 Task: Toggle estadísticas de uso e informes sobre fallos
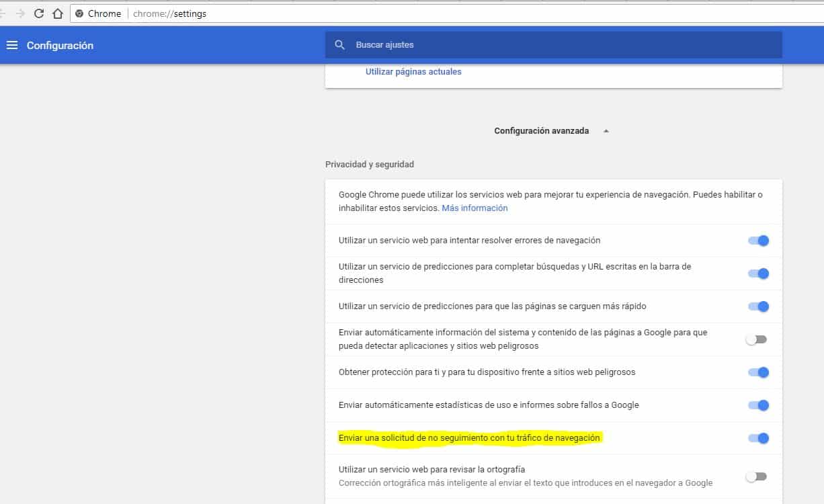pos(758,405)
